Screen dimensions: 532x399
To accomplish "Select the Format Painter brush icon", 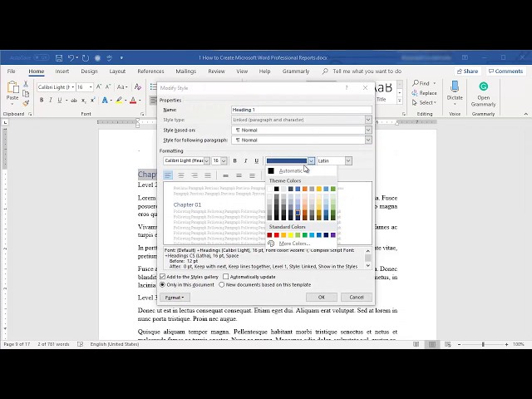I will click(x=26, y=103).
